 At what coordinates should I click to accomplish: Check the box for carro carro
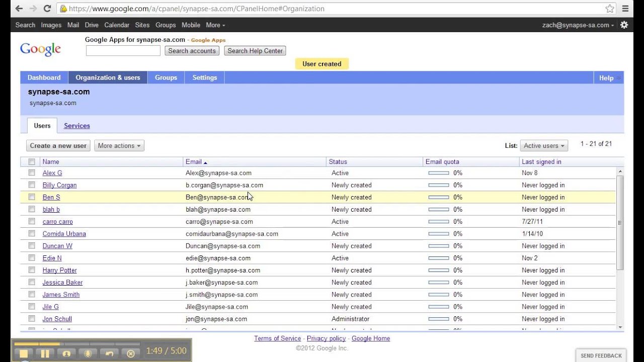(x=32, y=221)
